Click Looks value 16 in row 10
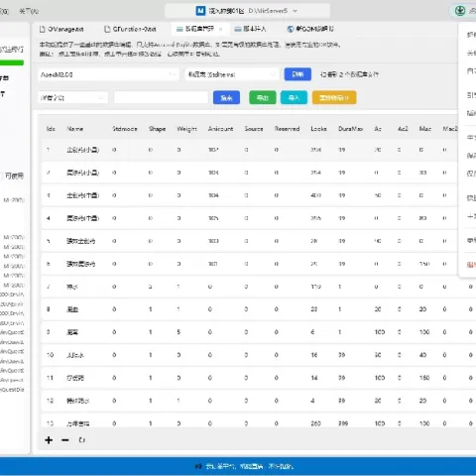The image size is (476, 476). point(314,355)
